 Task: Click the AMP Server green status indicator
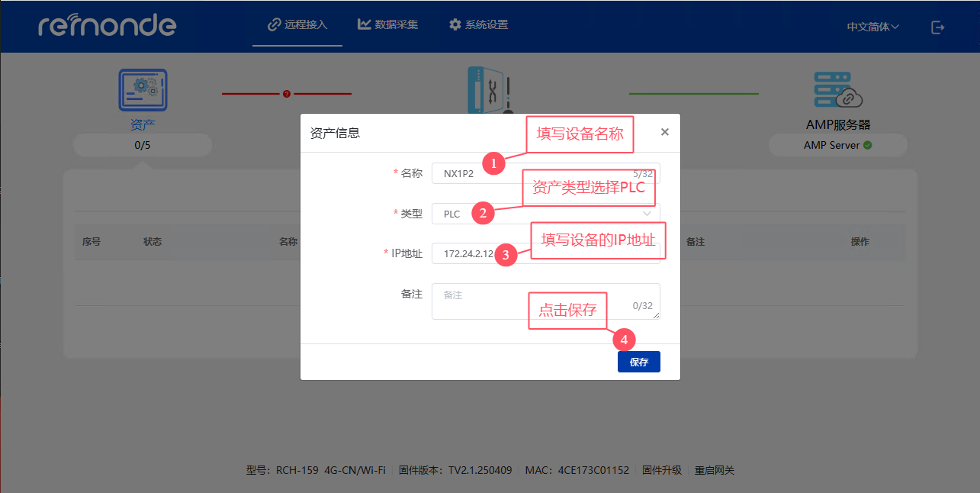click(868, 145)
